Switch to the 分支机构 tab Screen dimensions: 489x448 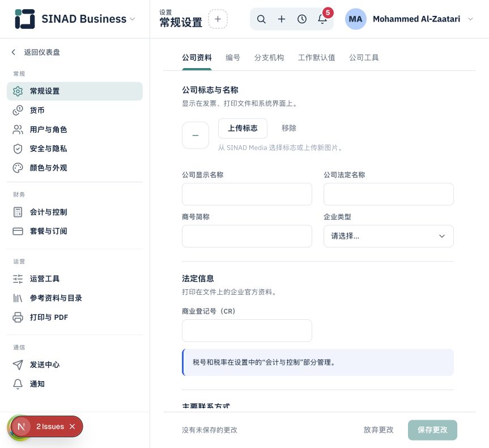269,58
